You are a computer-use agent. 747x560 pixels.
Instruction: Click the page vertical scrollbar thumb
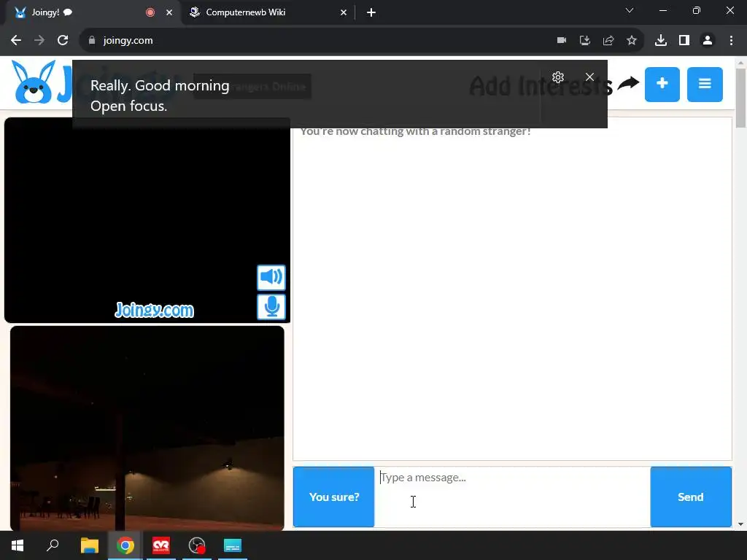coord(740,98)
